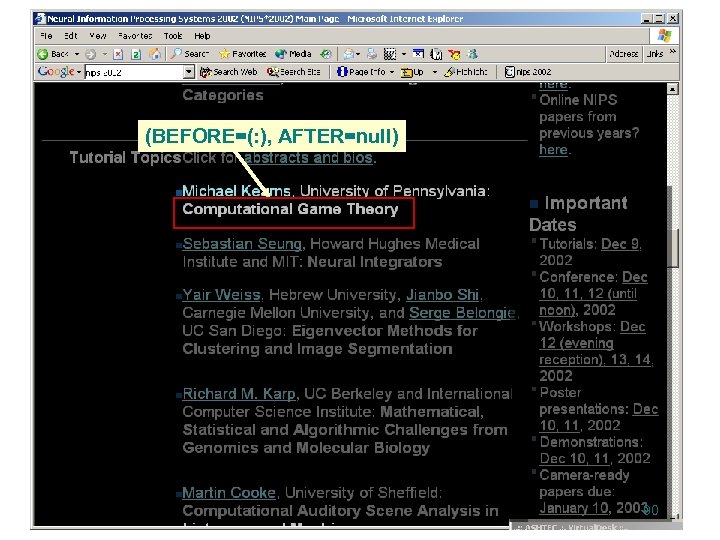Expand the Links bar chevron

[x=673, y=51]
